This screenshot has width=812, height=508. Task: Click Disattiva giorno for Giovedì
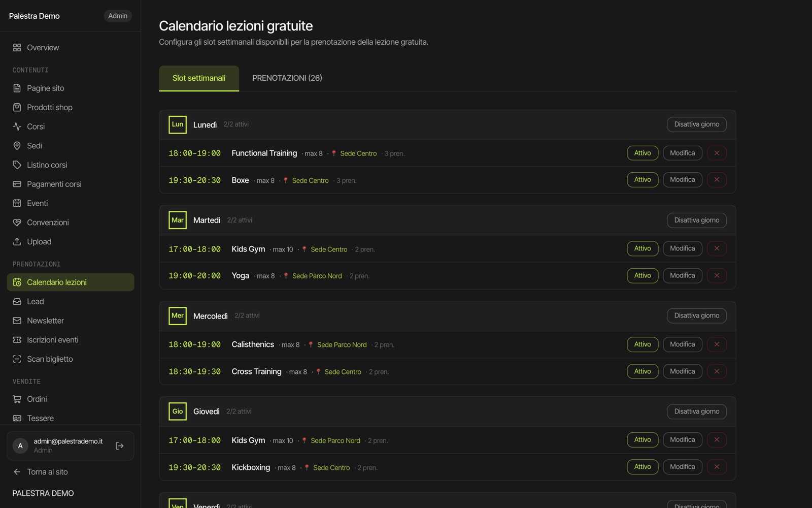pos(696,411)
